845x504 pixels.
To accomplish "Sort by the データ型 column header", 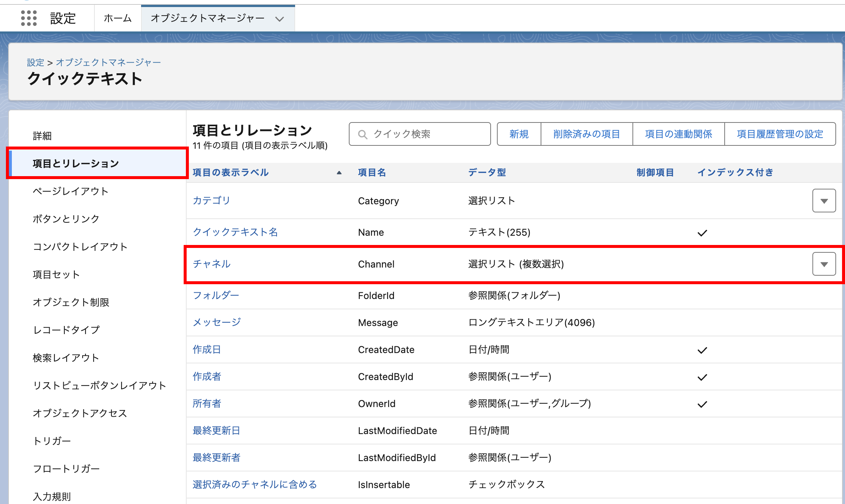I will pyautogui.click(x=487, y=172).
